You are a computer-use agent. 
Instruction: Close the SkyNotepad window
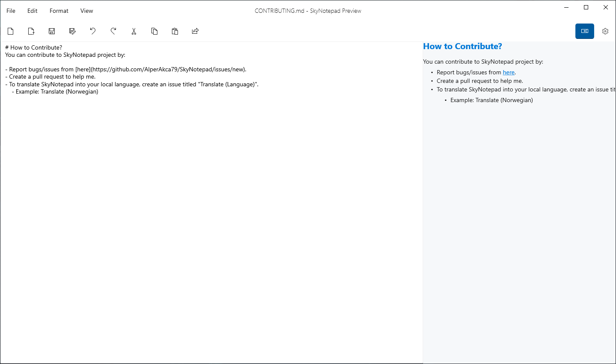click(x=606, y=7)
